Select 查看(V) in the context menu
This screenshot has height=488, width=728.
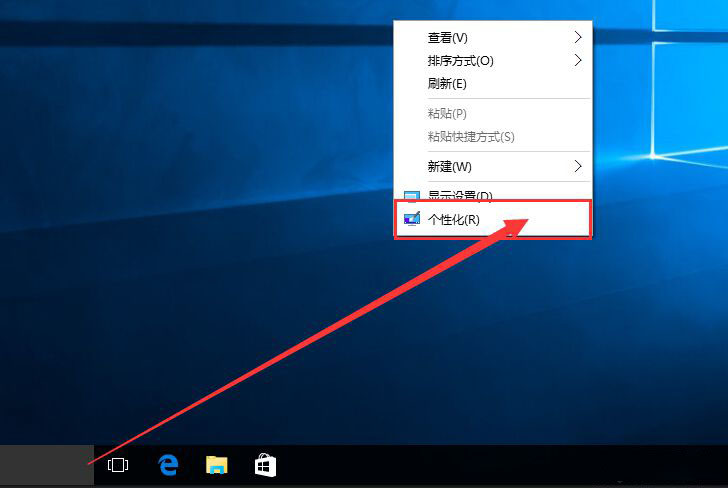tap(493, 38)
